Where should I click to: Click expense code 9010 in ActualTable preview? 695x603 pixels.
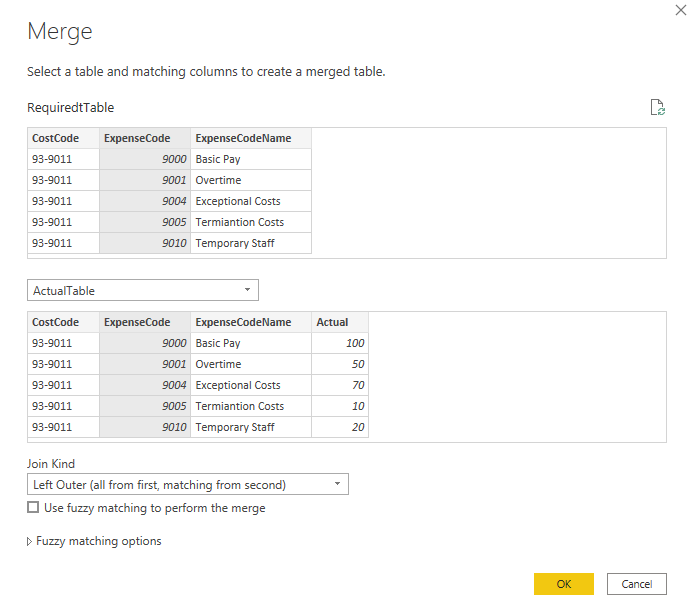[145, 427]
